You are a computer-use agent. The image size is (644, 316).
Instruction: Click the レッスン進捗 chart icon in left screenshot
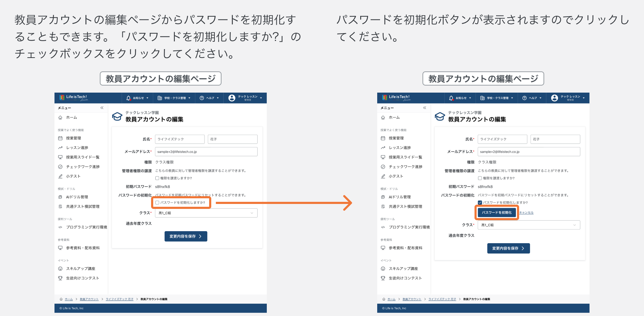[x=60, y=148]
